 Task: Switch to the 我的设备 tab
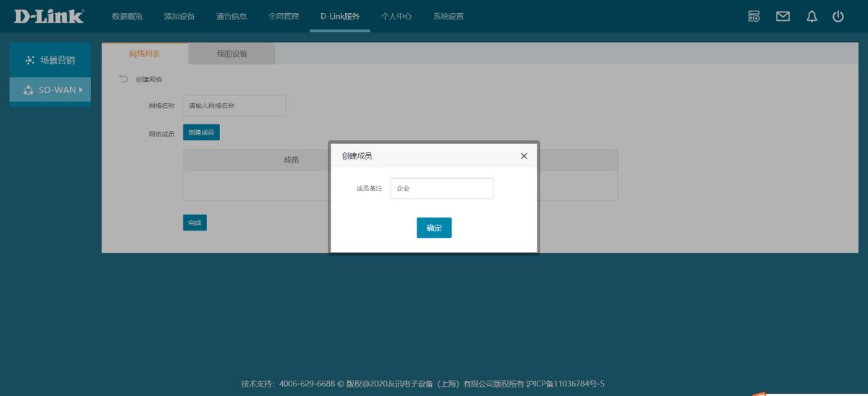pyautogui.click(x=231, y=53)
